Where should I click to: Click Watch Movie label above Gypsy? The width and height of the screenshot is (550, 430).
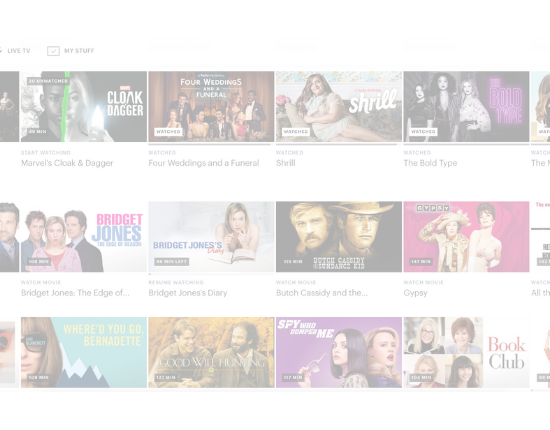423,282
